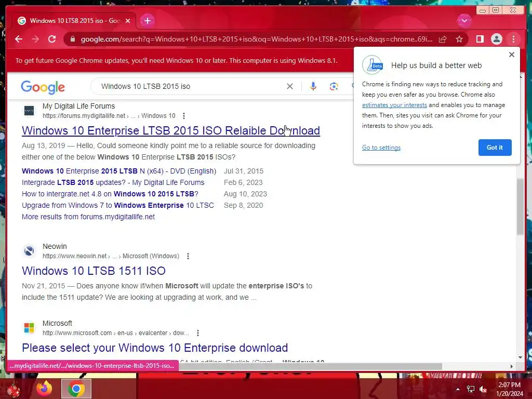Toggle the Chrome side panel icon
The image size is (532, 399).
(x=480, y=39)
